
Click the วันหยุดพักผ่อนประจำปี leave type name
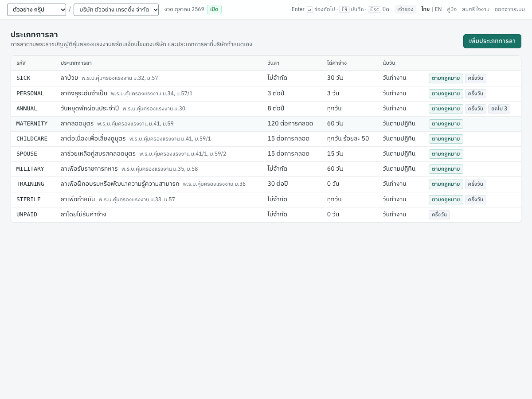(90, 109)
